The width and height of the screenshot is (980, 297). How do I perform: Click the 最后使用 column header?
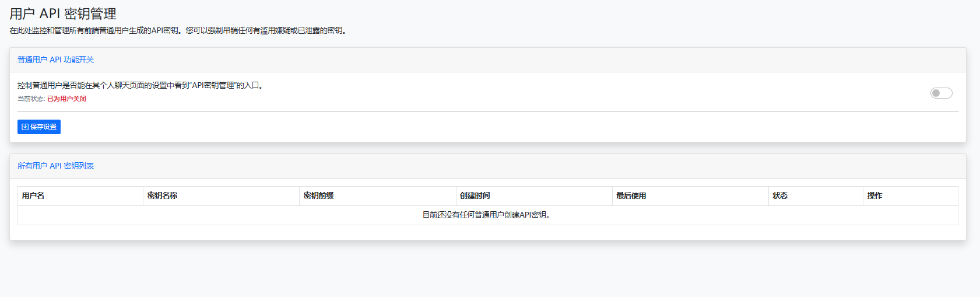tap(690, 196)
